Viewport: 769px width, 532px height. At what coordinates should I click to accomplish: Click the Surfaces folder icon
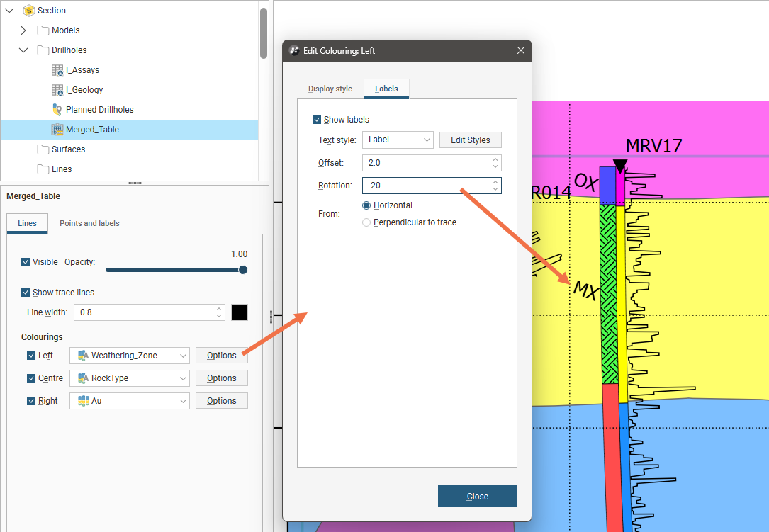(x=43, y=149)
